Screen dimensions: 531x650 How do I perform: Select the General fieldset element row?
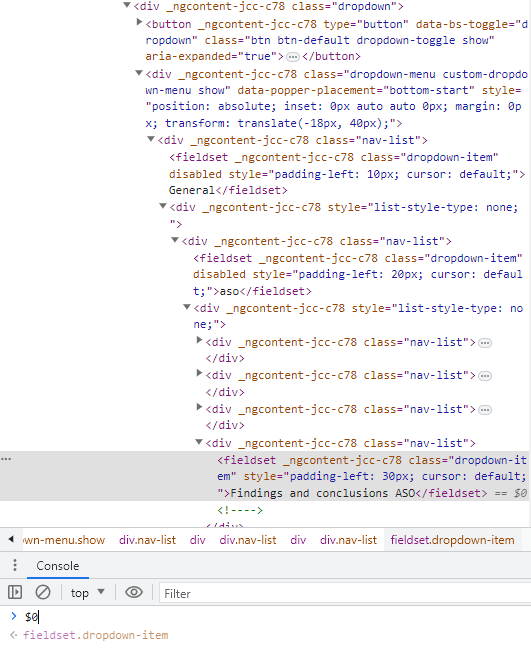[x=347, y=174]
